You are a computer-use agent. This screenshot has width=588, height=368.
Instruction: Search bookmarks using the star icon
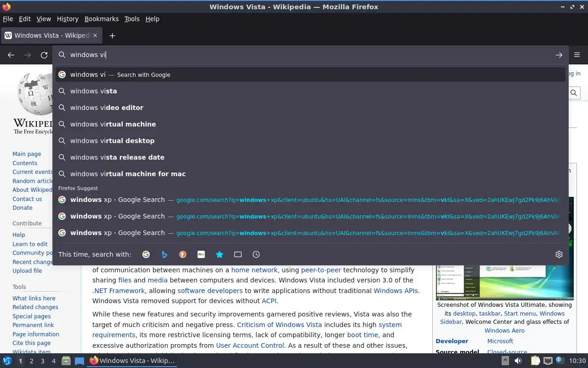point(220,254)
